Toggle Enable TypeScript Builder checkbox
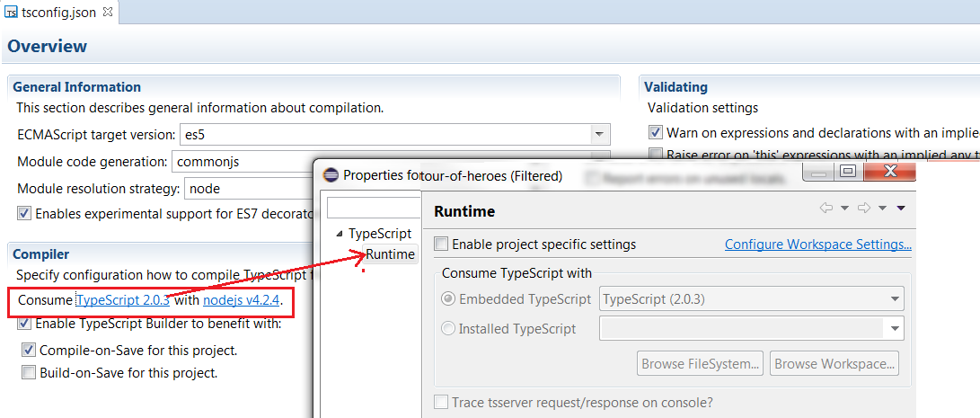980x418 pixels. (24, 325)
